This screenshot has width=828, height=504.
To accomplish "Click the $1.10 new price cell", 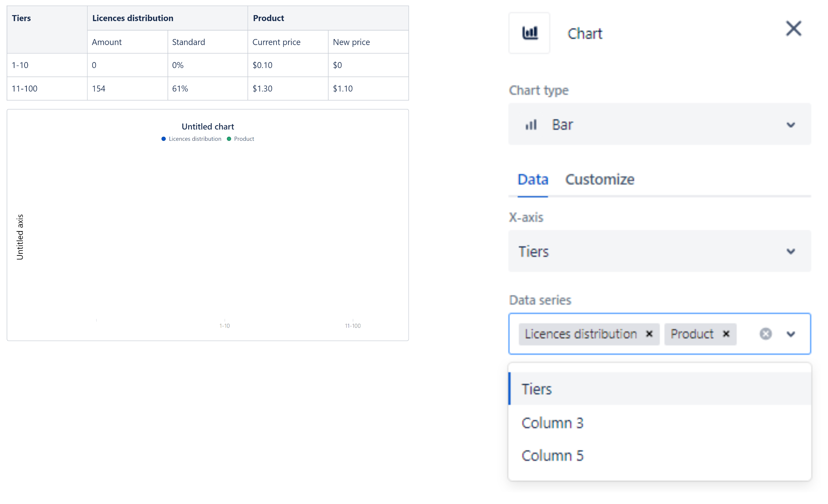I will (x=368, y=89).
